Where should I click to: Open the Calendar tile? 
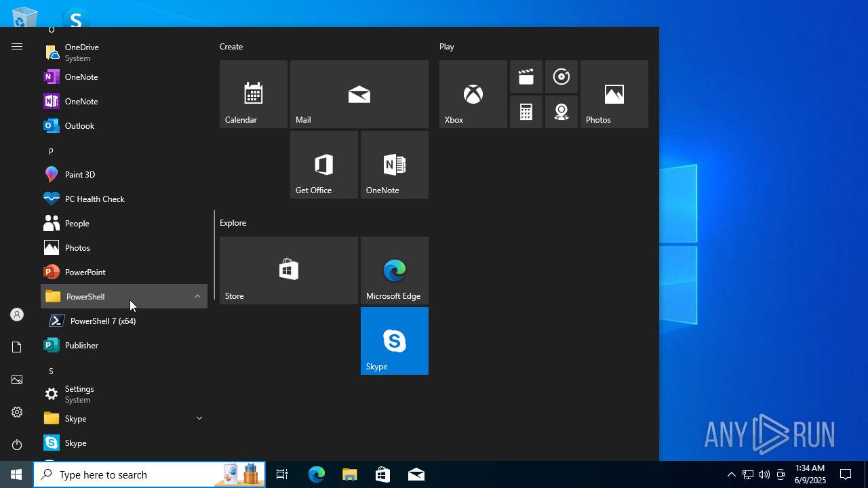254,94
